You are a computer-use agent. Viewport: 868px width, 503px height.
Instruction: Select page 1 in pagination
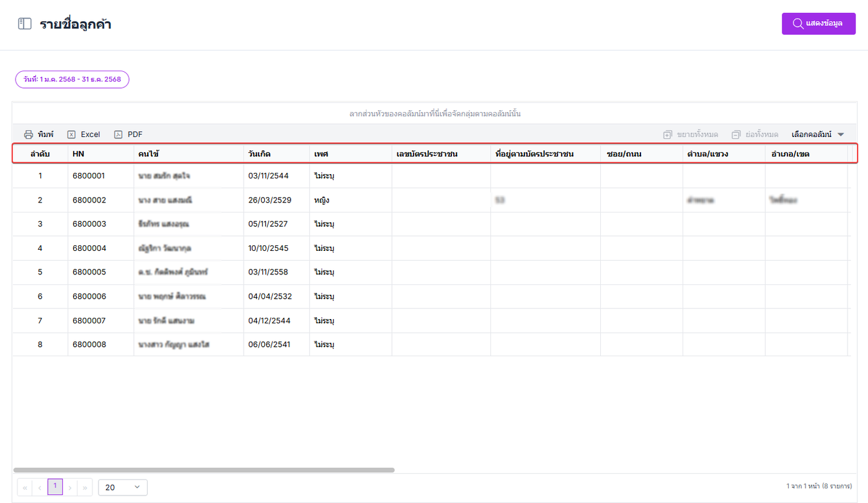point(55,487)
